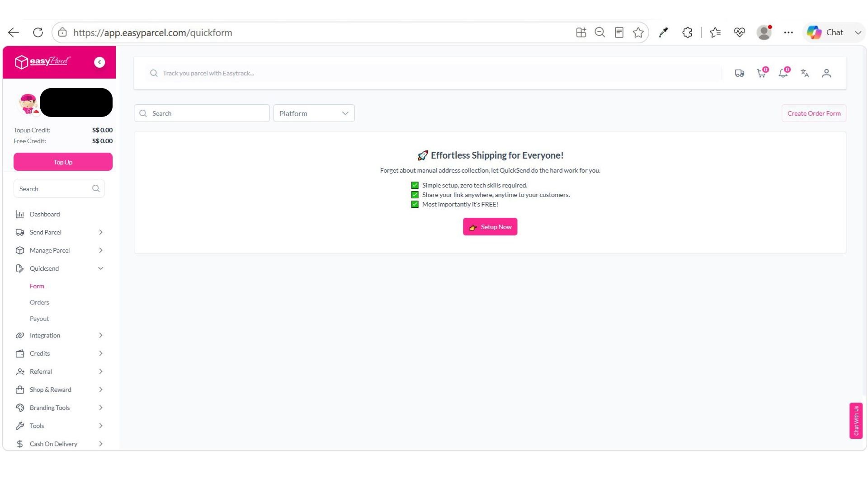Click the Branding Tools palette icon
The height and width of the screenshot is (488, 868).
coord(20,408)
